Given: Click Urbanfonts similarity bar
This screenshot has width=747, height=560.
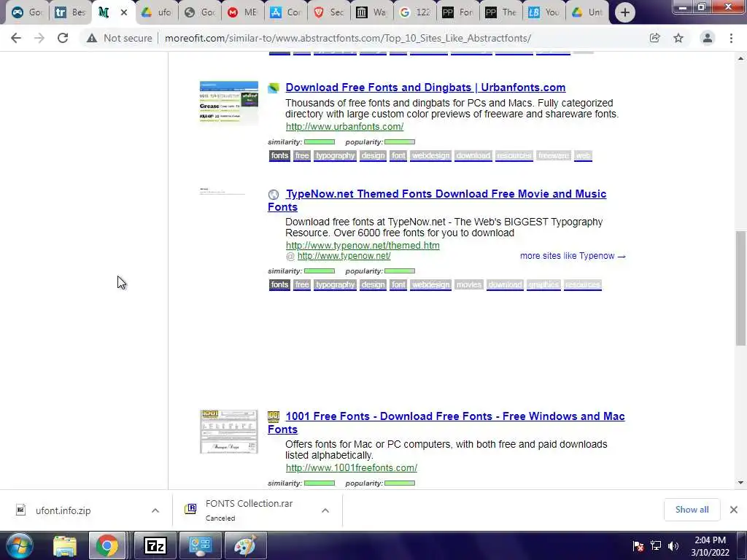Looking at the screenshot, I should click(x=320, y=142).
